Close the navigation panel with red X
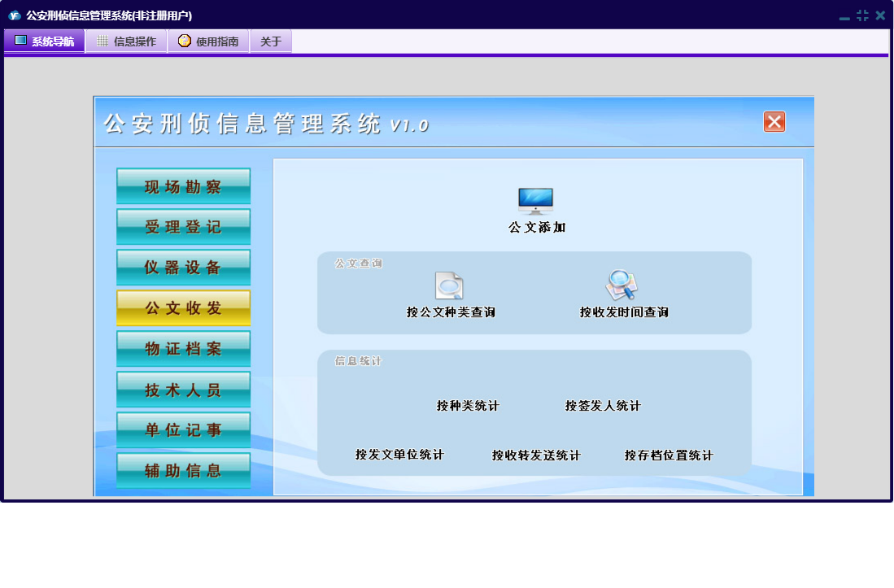Viewport: 894px width, 588px height. pyautogui.click(x=774, y=122)
